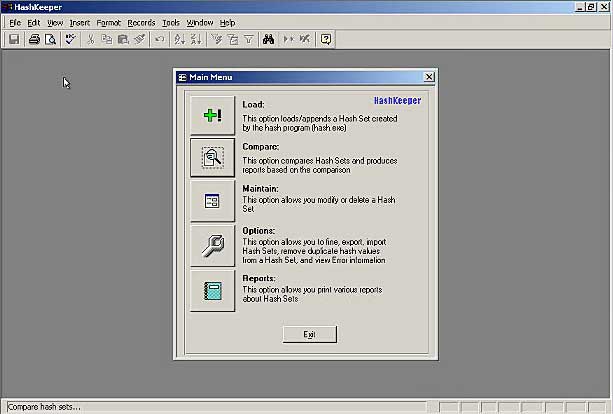Click the 'Load:' heading text
Screen dimensions: 613x414
[x=253, y=104]
